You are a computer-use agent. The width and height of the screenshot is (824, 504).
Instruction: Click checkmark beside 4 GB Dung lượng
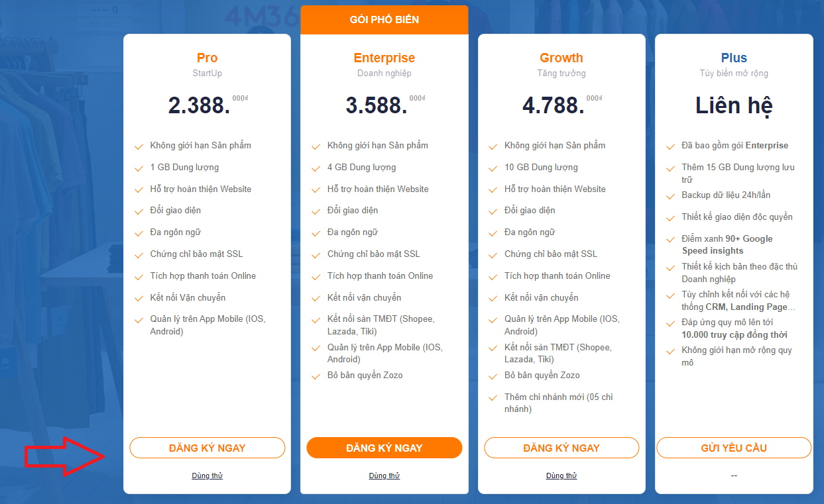pos(316,168)
